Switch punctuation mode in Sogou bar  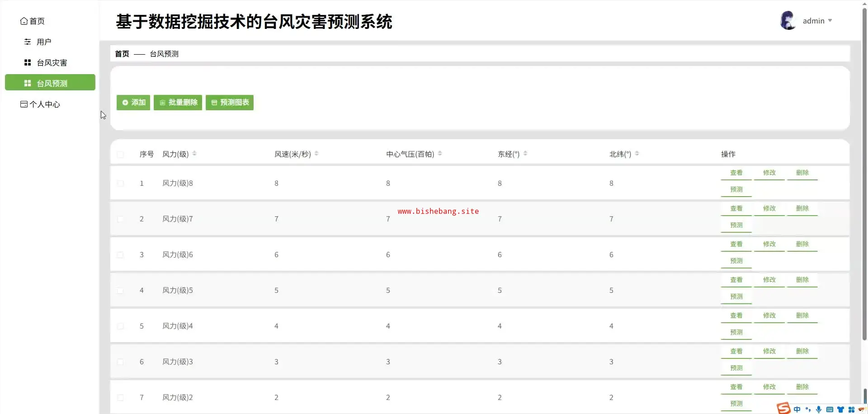pos(808,409)
